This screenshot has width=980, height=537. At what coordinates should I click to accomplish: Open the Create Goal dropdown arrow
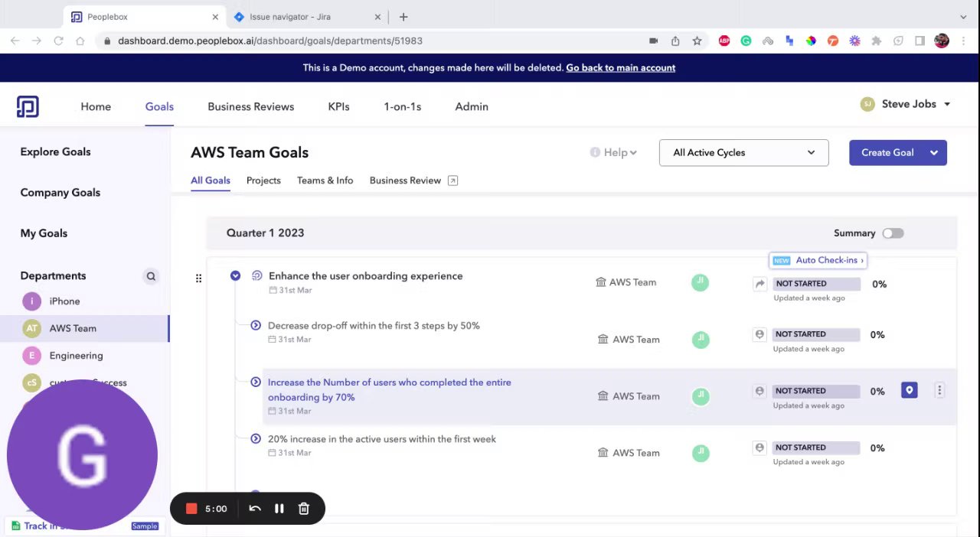tap(934, 152)
